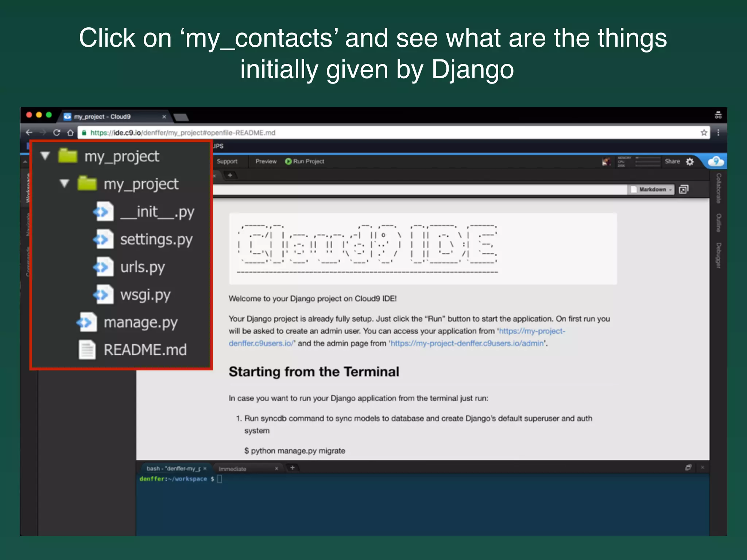Click the memory CPU disk usage bars
Viewport: 747px width, 560px height.
pos(647,162)
